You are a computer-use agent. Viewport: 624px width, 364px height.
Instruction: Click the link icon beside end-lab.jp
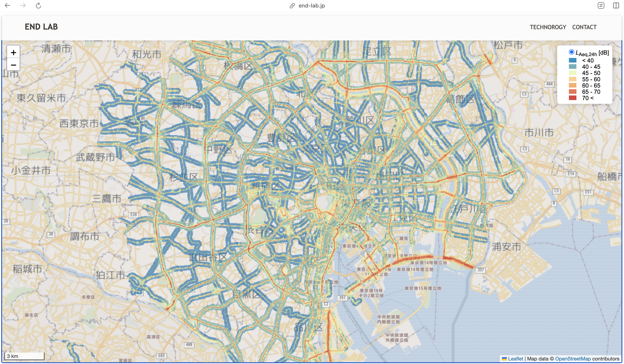pos(292,6)
